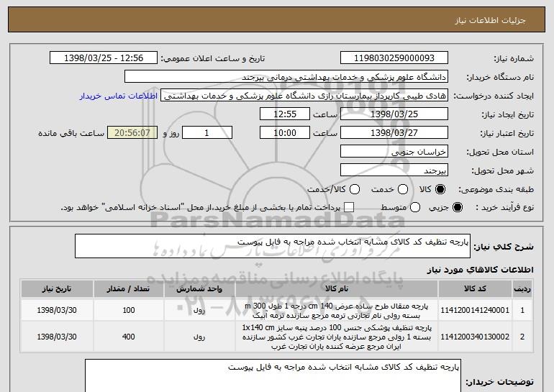Select the متوسط purchase process radio
Viewport: 554px width, 392px height.
click(x=415, y=207)
